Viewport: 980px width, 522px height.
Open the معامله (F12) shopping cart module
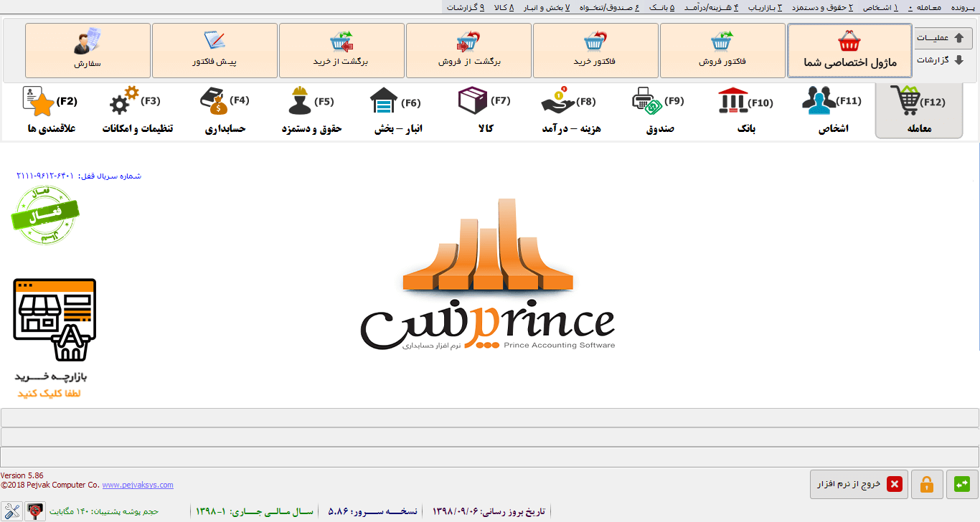click(x=918, y=111)
